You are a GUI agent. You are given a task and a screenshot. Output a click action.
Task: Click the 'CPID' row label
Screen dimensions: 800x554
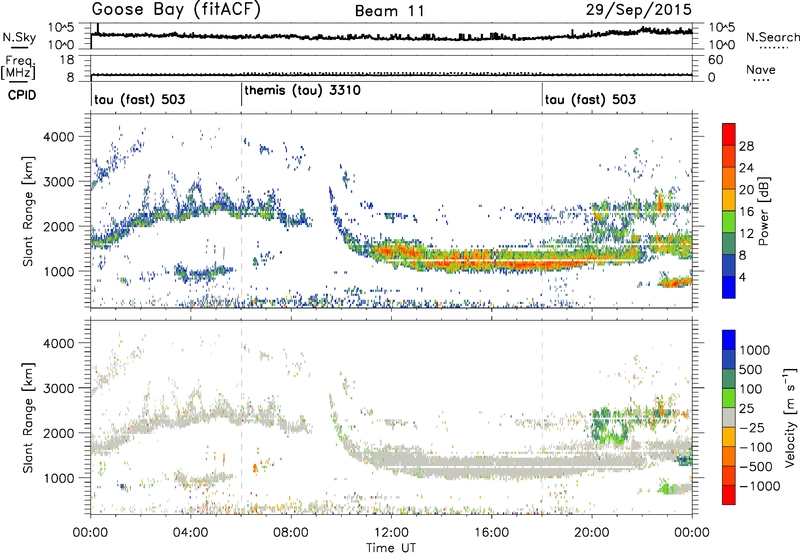[22, 95]
